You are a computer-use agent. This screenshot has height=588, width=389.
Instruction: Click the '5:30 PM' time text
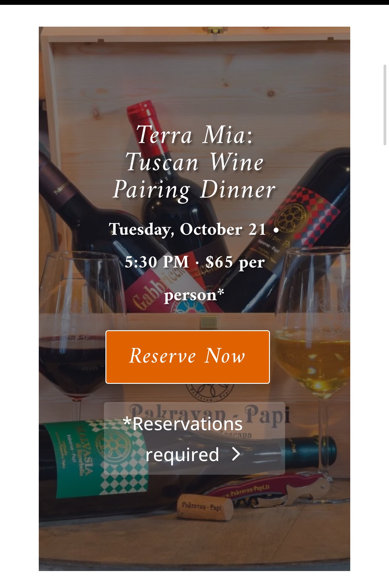pyautogui.click(x=157, y=262)
